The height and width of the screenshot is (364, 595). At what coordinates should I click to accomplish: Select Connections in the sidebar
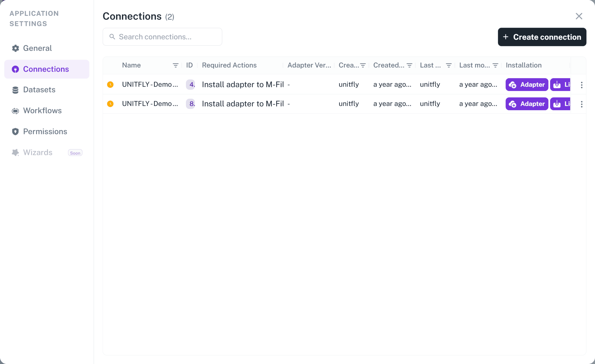click(x=47, y=69)
